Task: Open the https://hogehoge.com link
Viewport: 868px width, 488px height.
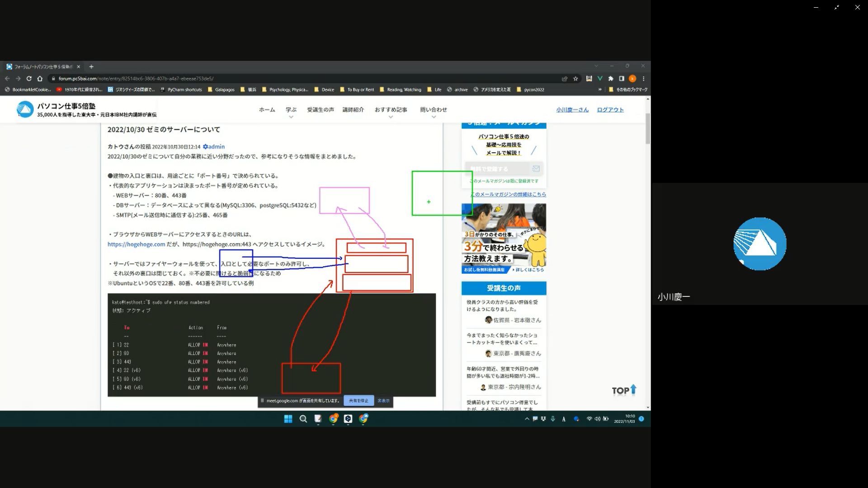Action: pos(136,244)
